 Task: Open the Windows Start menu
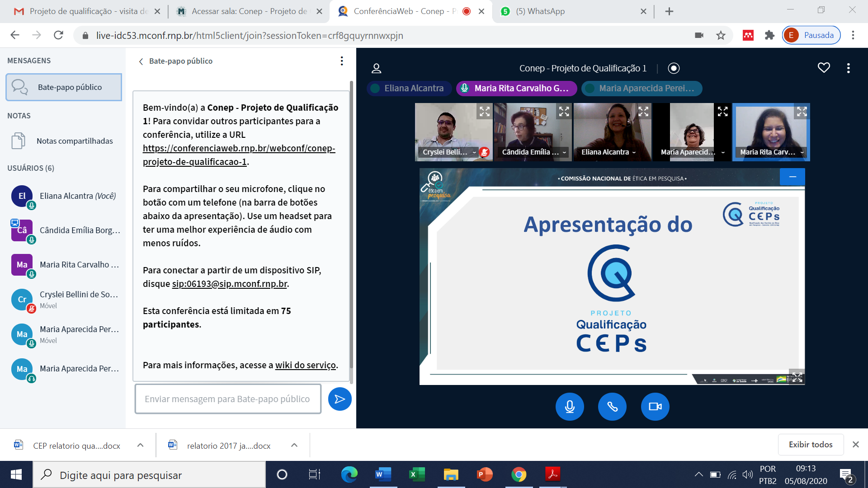16,474
